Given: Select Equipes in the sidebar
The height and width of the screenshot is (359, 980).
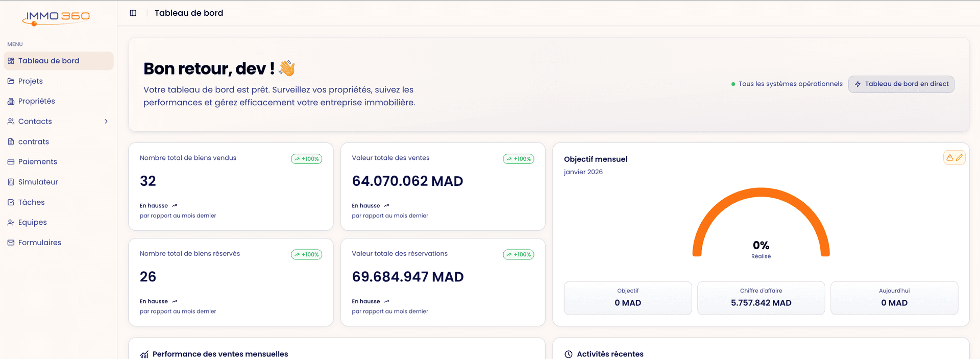Looking at the screenshot, I should click(33, 223).
